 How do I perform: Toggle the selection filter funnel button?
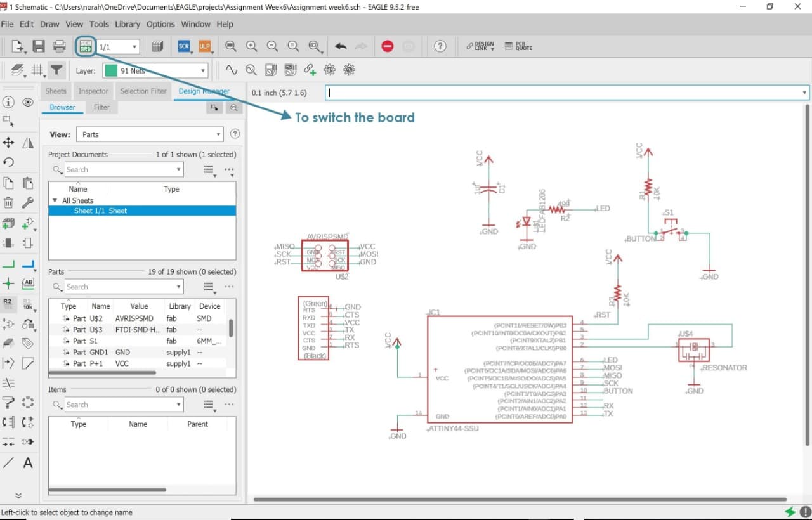tap(57, 70)
